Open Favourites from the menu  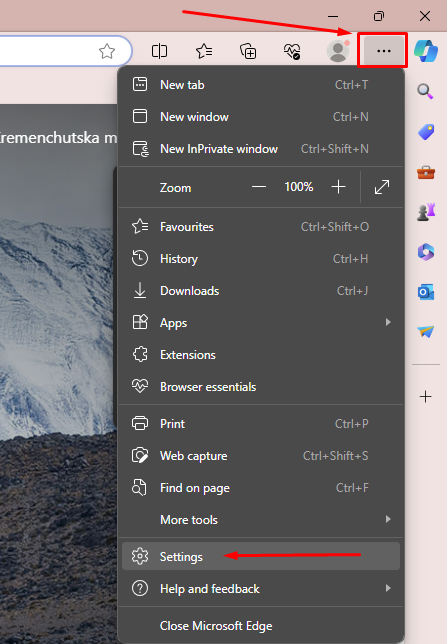260,227
